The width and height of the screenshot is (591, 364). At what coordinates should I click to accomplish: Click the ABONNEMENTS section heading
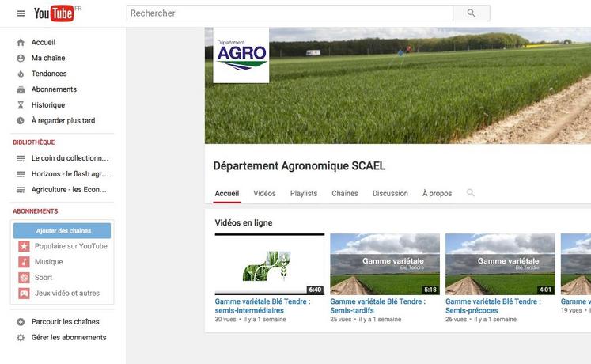pyautogui.click(x=36, y=211)
